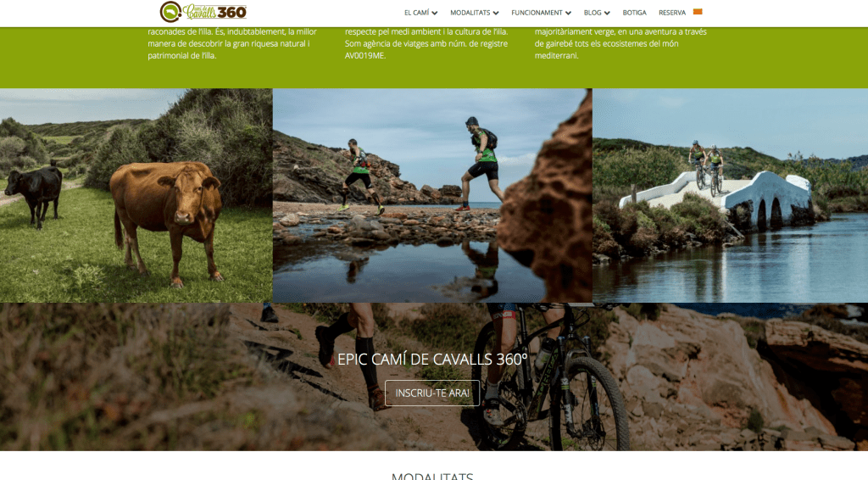Viewport: 868px width, 480px height.
Task: Click the El Camí menu label
Action: [x=417, y=13]
